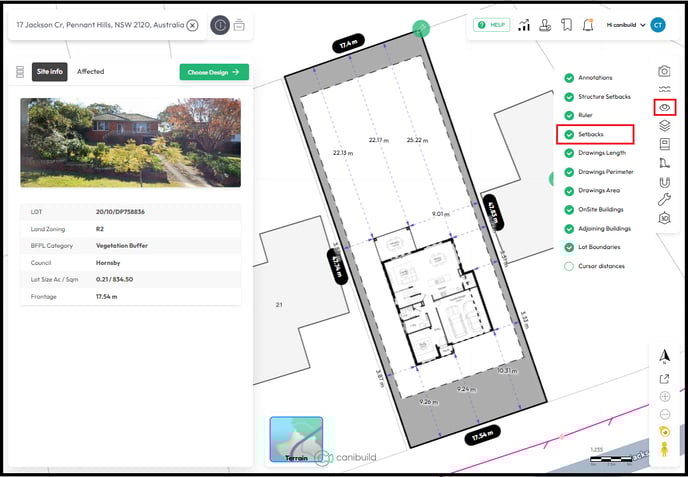The image size is (688, 477).
Task: Switch map to Terrain thumbnail
Action: point(296,440)
